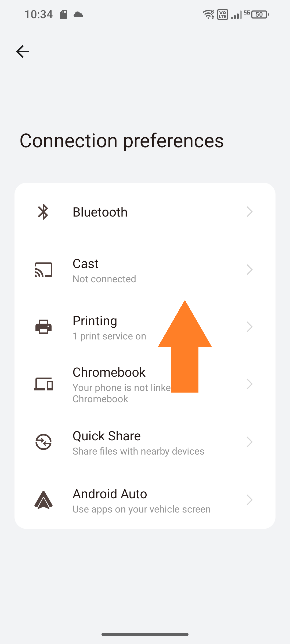Click the Chromebook laptop-phone icon
The width and height of the screenshot is (290, 644).
click(44, 384)
